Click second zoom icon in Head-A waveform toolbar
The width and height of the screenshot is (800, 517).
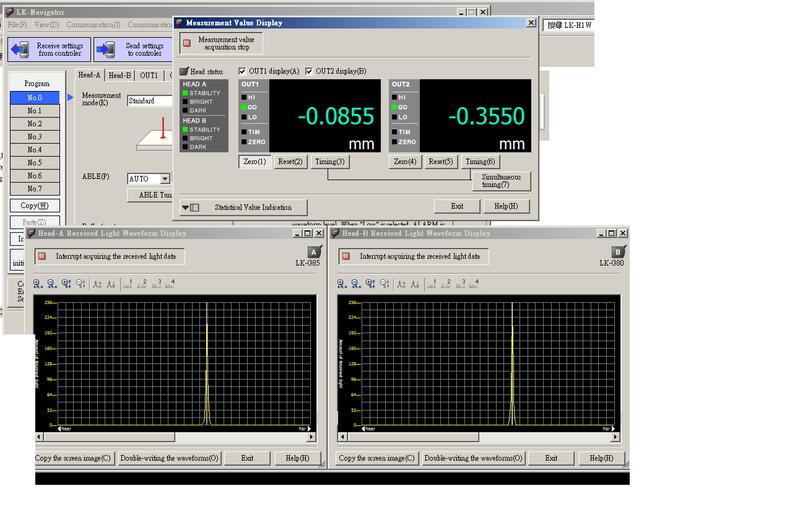tap(54, 284)
